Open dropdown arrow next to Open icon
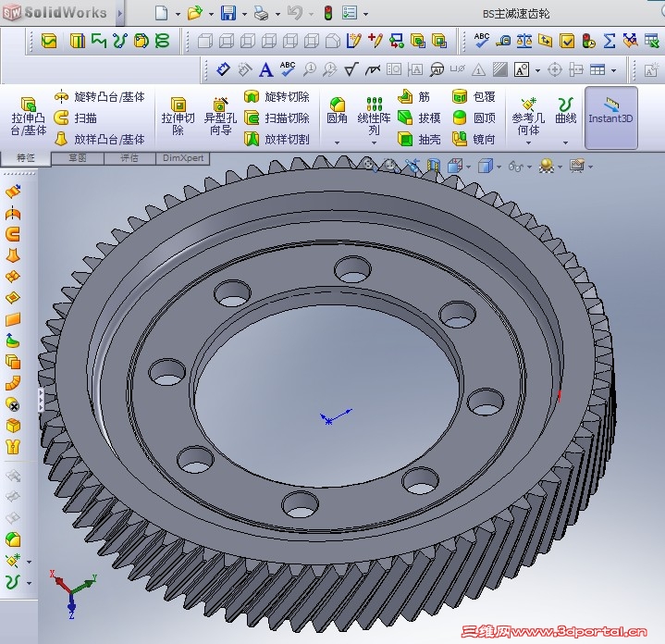 click(x=211, y=14)
